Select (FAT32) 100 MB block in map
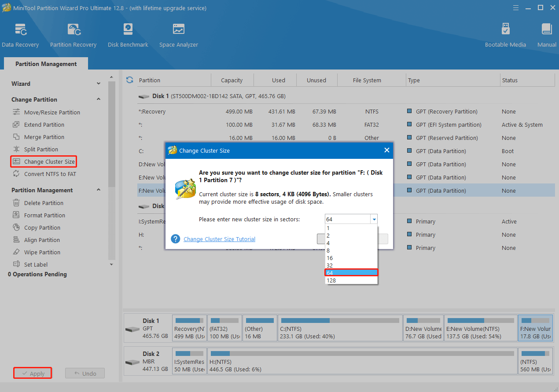 click(x=224, y=328)
